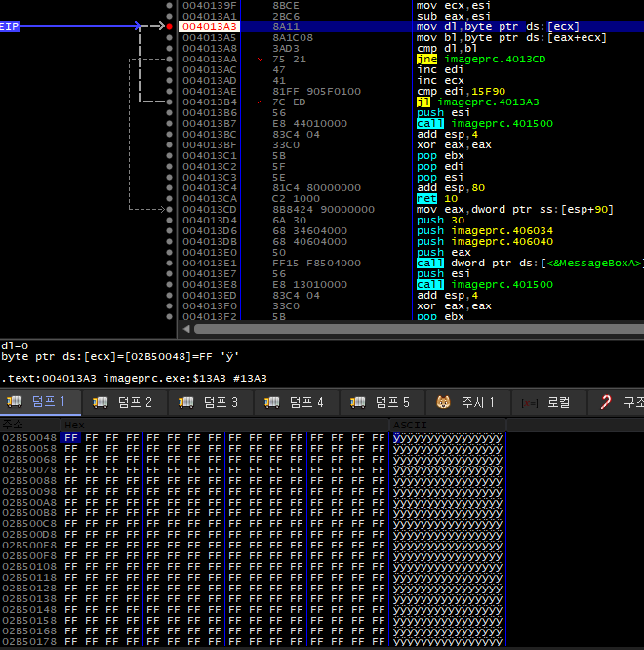Viewport: 644px width, 650px height.
Task: Click the ASCII column header in dump
Action: pos(448,425)
